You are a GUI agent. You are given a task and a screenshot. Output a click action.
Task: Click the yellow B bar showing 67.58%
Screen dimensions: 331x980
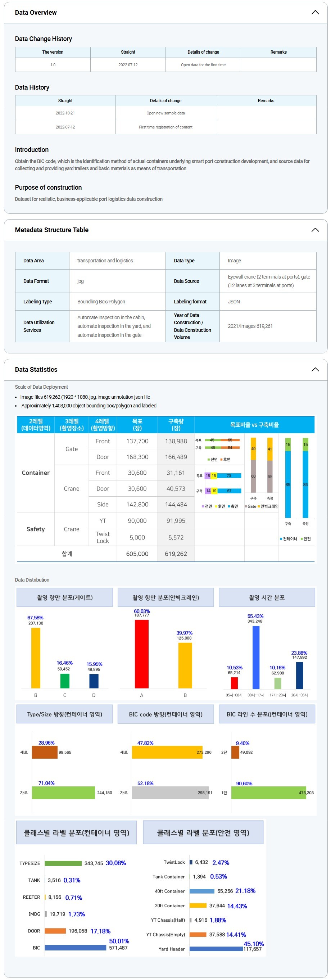(36, 658)
